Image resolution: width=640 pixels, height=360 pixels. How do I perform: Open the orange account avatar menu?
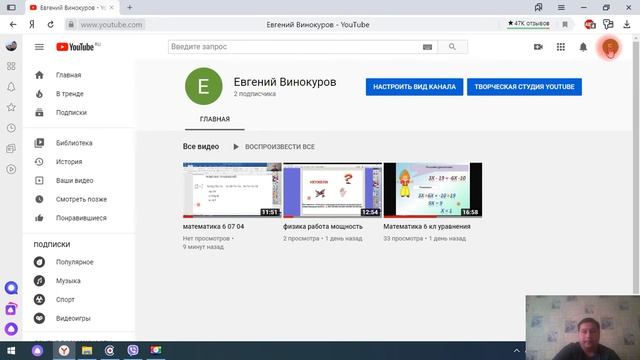610,47
